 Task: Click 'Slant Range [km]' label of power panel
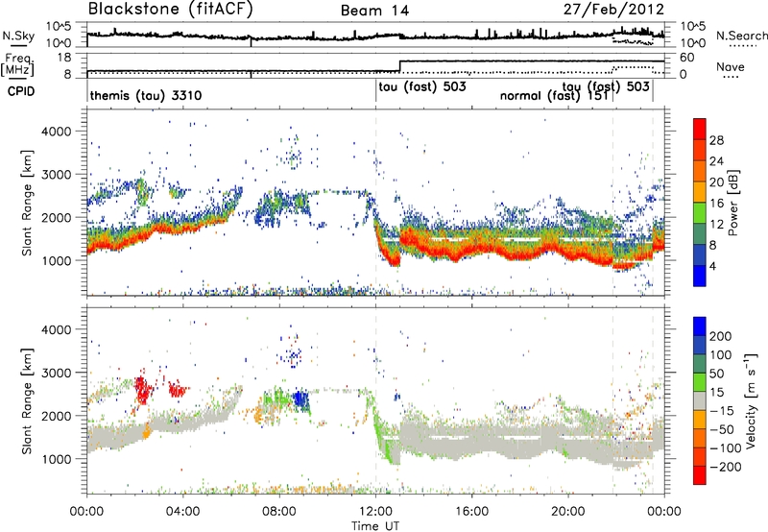coord(27,203)
